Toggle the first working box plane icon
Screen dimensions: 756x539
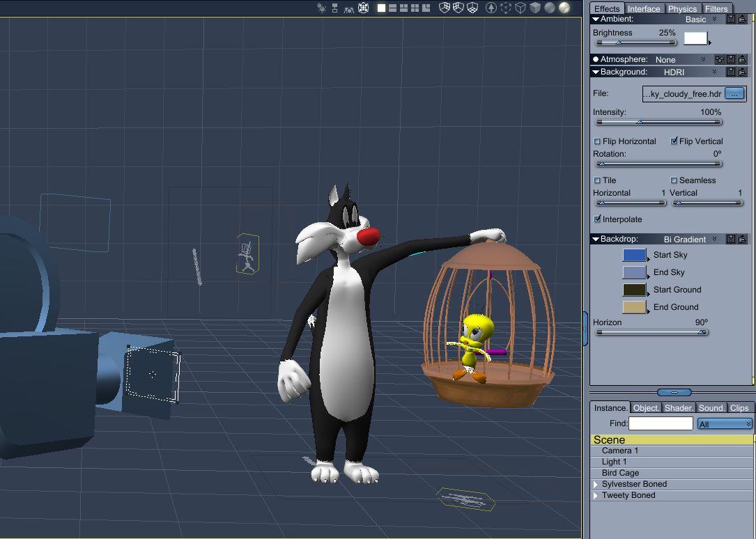(x=445, y=8)
